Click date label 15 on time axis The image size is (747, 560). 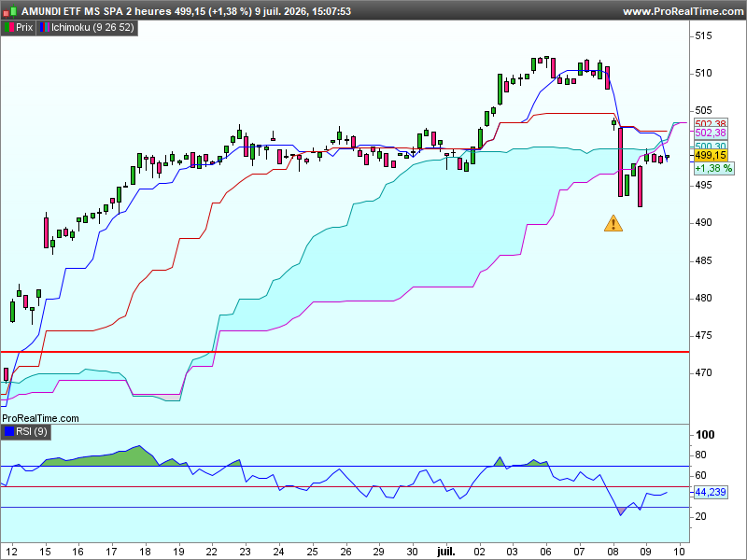45,552
